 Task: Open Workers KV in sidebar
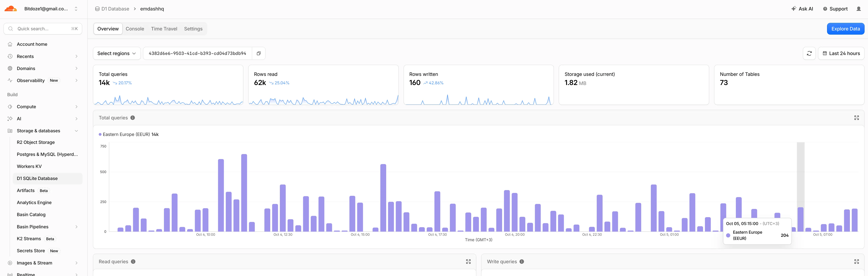(x=29, y=166)
